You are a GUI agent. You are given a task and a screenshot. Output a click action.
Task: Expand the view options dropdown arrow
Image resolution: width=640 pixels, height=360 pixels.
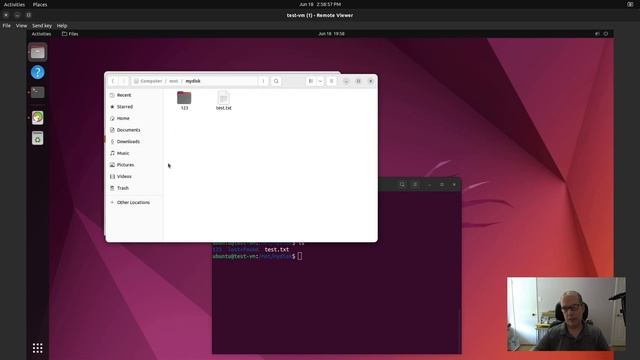(x=320, y=81)
